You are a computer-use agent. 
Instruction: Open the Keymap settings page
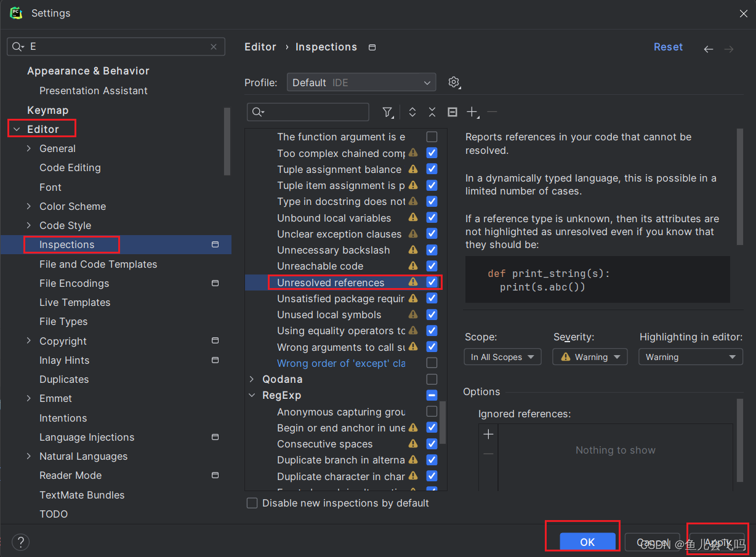[47, 110]
